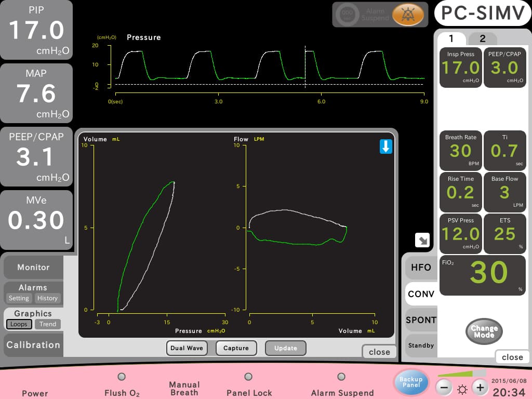Tap the orange alarm silence bell icon

coord(408,15)
